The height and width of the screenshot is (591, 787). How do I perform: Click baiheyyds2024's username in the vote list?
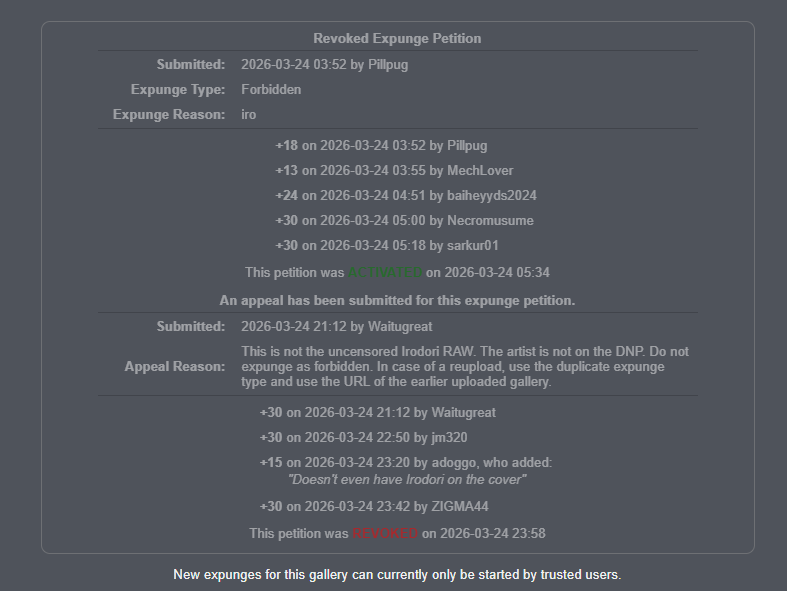point(491,196)
